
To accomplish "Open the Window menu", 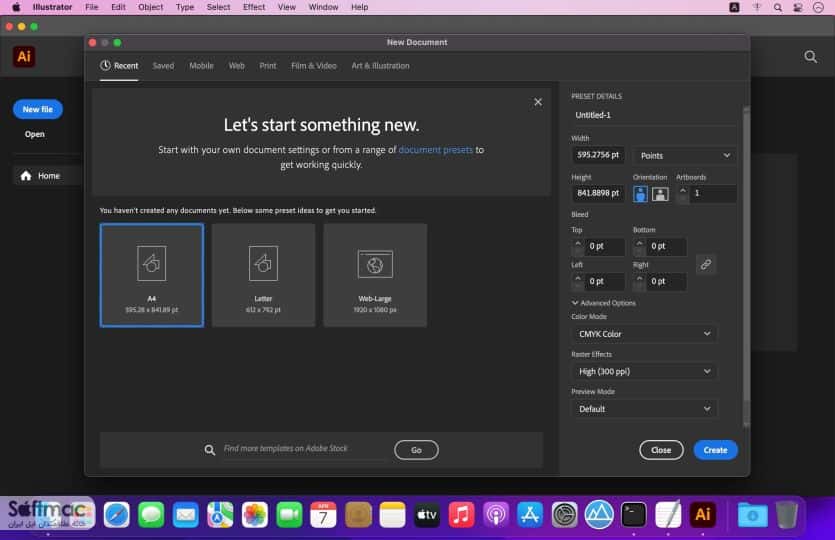I will pos(323,7).
